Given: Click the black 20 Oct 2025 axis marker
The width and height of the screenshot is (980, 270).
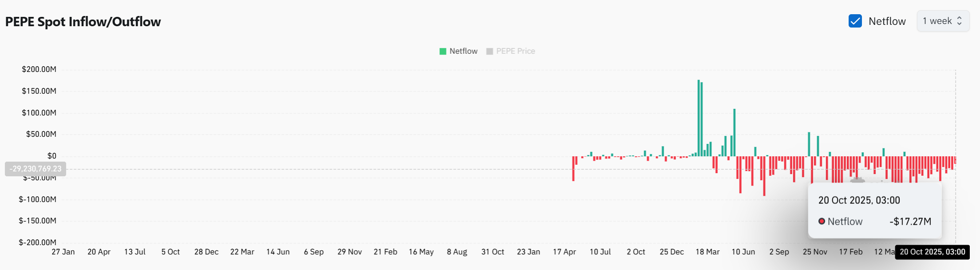Looking at the screenshot, I should (x=932, y=252).
